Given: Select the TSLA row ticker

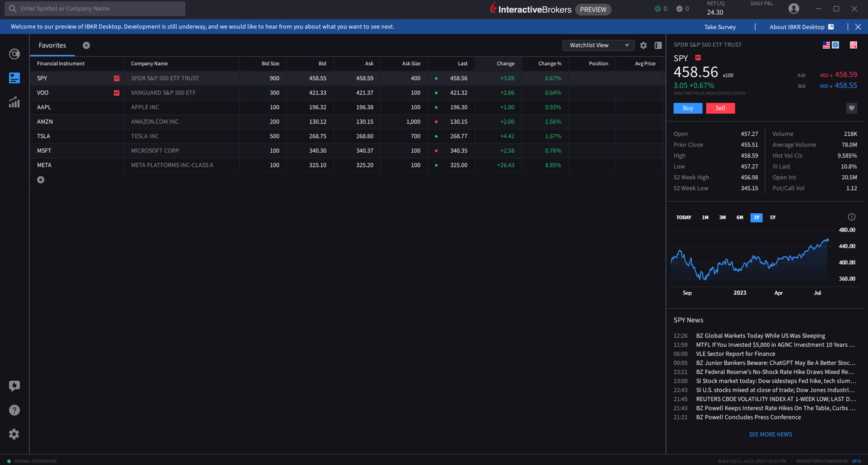Looking at the screenshot, I should coord(43,136).
